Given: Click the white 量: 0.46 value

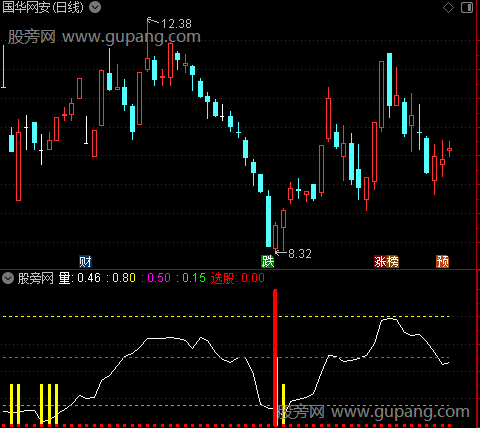Looking at the screenshot, I should click(x=80, y=278).
